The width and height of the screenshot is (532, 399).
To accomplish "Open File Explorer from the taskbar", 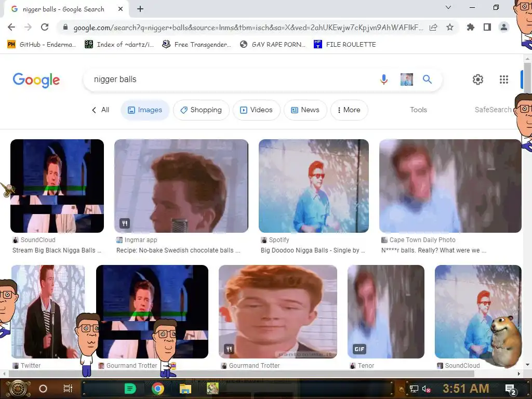I will pos(185,389).
